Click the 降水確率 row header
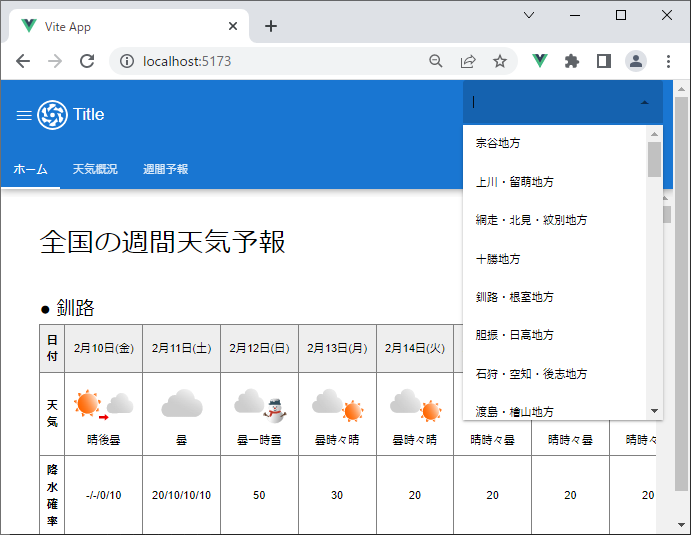Screen dimensions: 691x535 point(52,495)
